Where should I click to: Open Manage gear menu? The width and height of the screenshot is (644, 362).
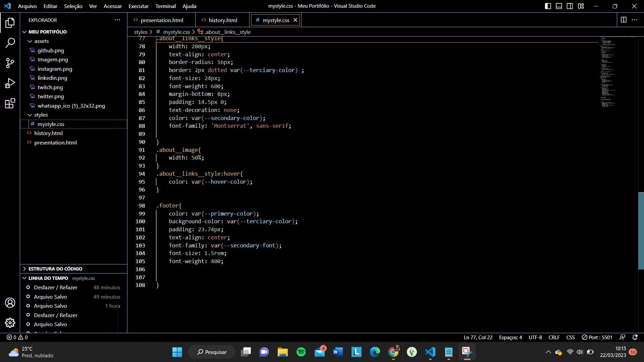click(x=10, y=322)
